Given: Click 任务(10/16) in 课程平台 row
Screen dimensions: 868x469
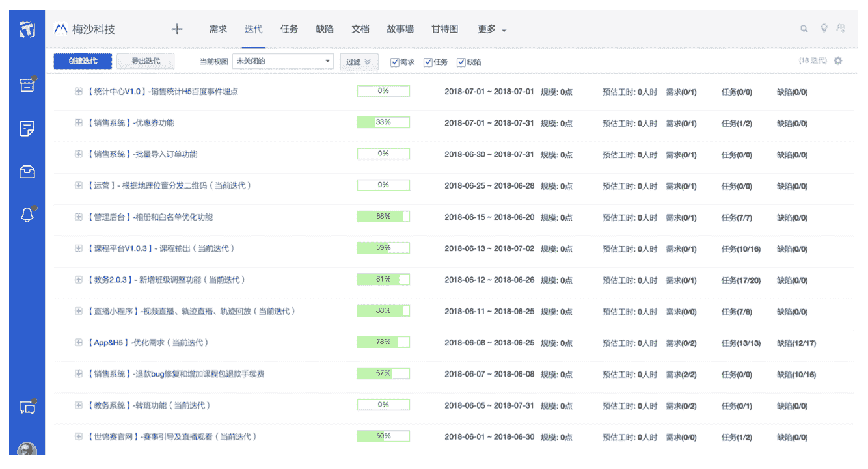Looking at the screenshot, I should [x=741, y=249].
